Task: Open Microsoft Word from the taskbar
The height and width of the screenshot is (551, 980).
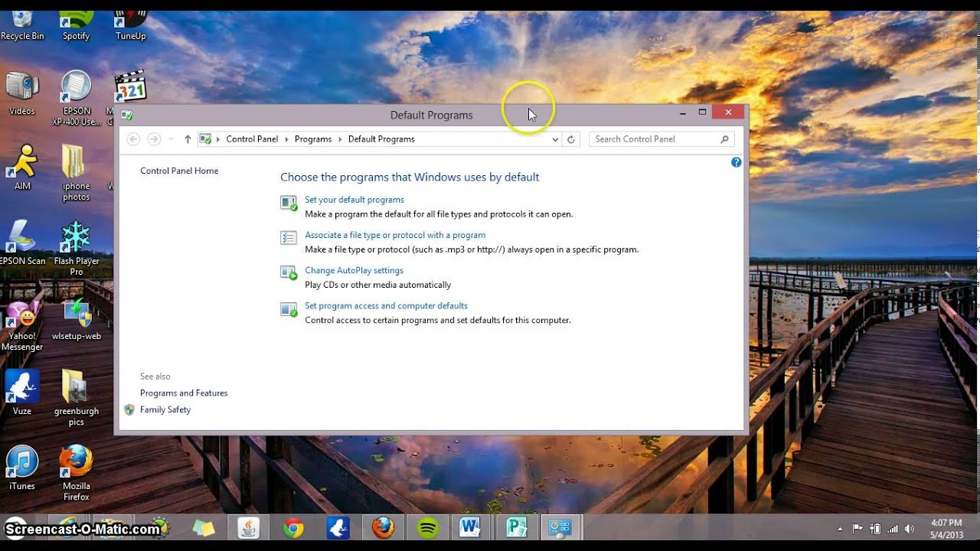Action: [x=469, y=527]
